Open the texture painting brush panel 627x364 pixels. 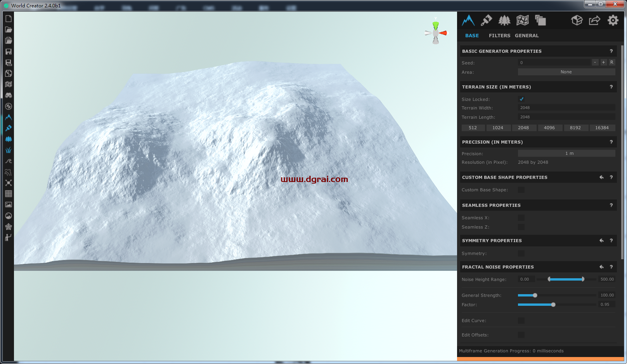point(486,21)
